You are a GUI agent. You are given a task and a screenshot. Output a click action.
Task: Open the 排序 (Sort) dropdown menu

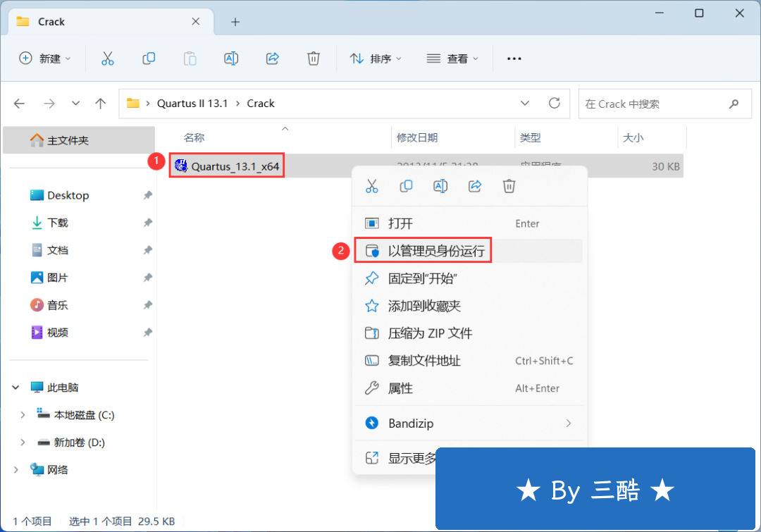coord(376,58)
